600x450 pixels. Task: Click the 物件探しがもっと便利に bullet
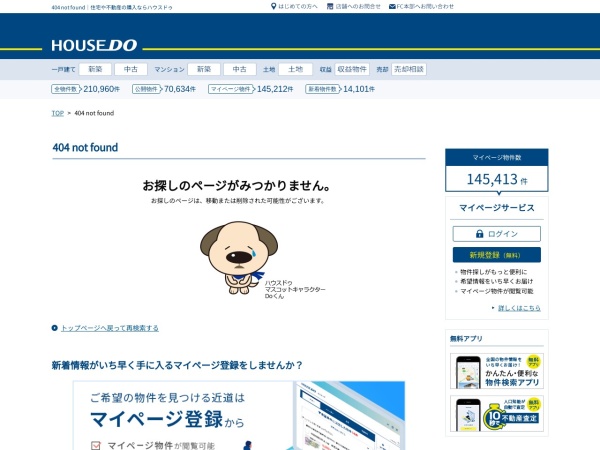[x=494, y=272]
